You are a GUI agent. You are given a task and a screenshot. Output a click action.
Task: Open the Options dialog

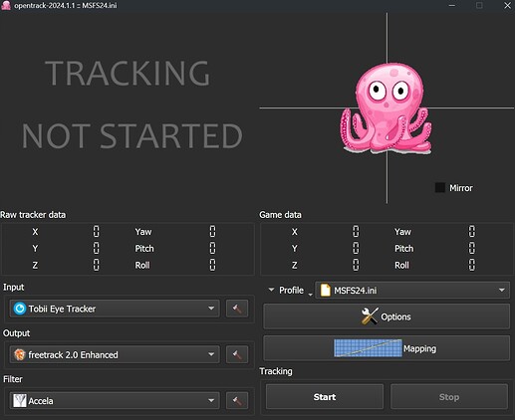386,316
